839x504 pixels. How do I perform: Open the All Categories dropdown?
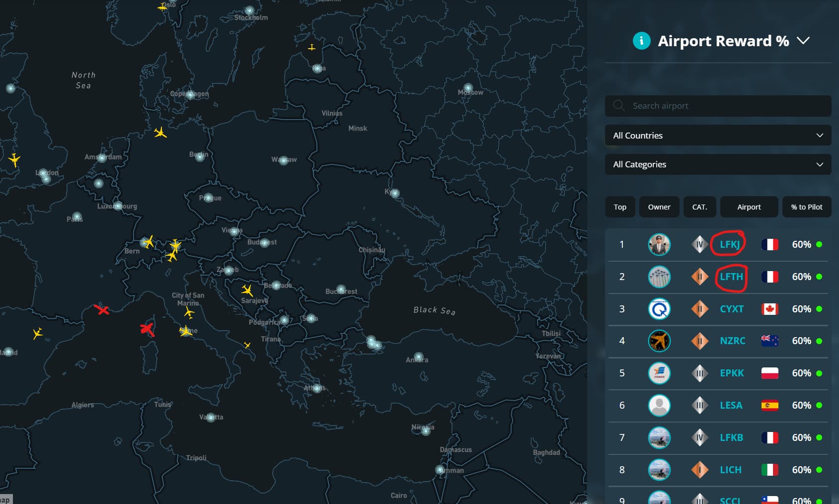click(x=718, y=164)
